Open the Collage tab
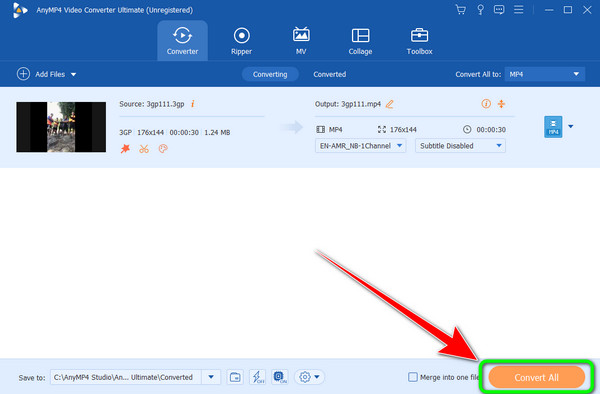The height and width of the screenshot is (394, 600). point(360,41)
